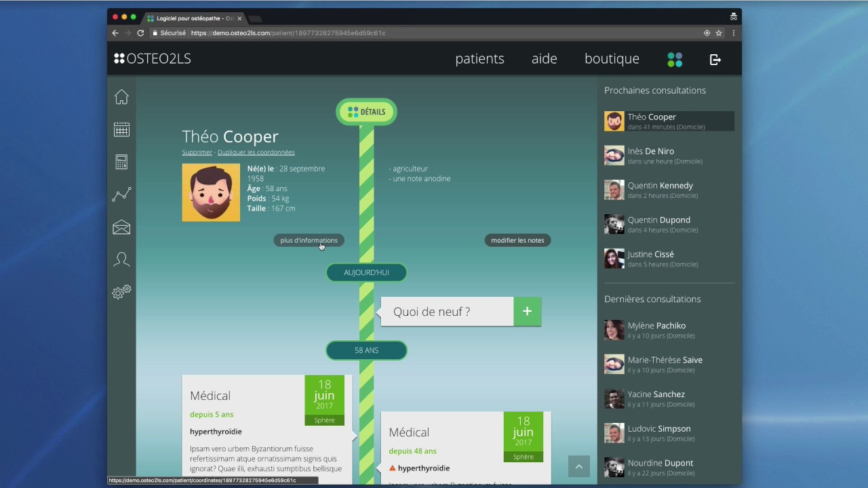This screenshot has height=488, width=868.
Task: Click Théo Cooper's large avatar picture
Action: click(x=211, y=192)
